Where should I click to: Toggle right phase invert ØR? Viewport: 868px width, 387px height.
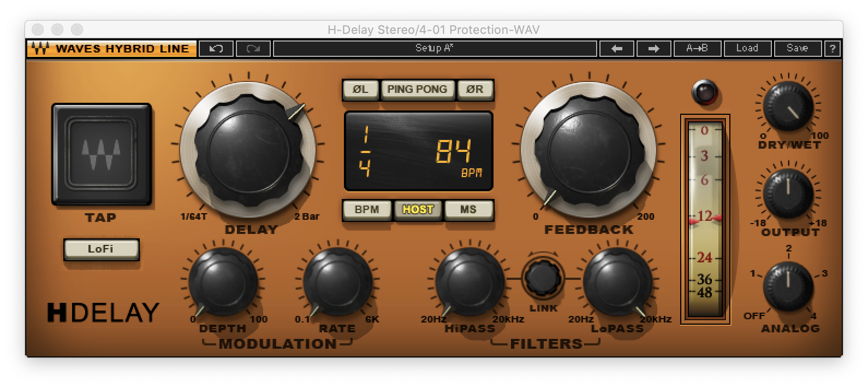[x=475, y=90]
